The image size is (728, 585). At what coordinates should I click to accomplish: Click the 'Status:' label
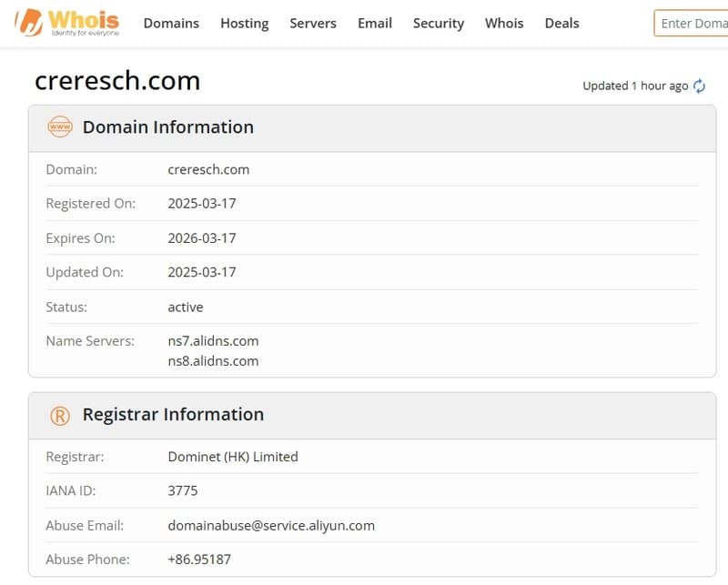point(66,307)
